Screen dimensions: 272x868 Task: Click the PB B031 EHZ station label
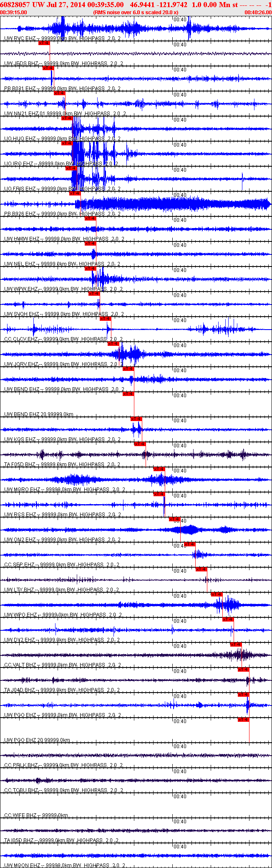[63, 89]
